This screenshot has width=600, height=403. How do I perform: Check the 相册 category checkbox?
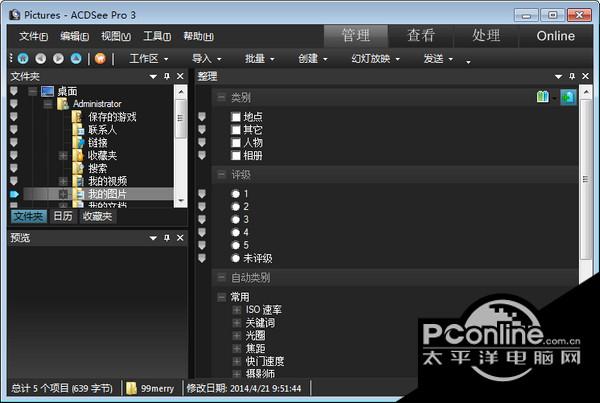pyautogui.click(x=236, y=155)
